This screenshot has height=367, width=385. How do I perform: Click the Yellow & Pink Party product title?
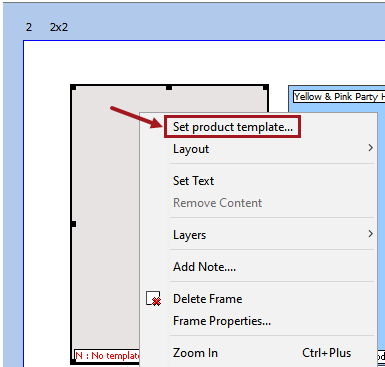[339, 97]
